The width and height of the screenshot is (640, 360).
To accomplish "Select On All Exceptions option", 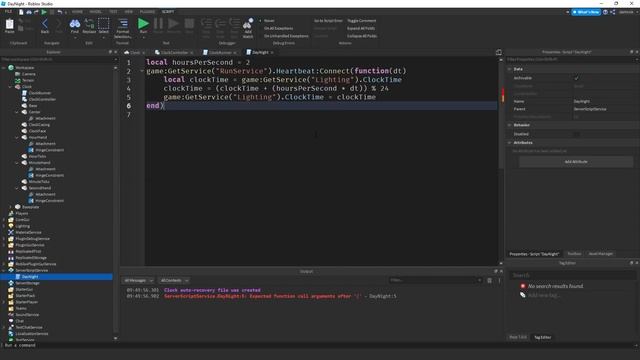I will click(278, 29).
